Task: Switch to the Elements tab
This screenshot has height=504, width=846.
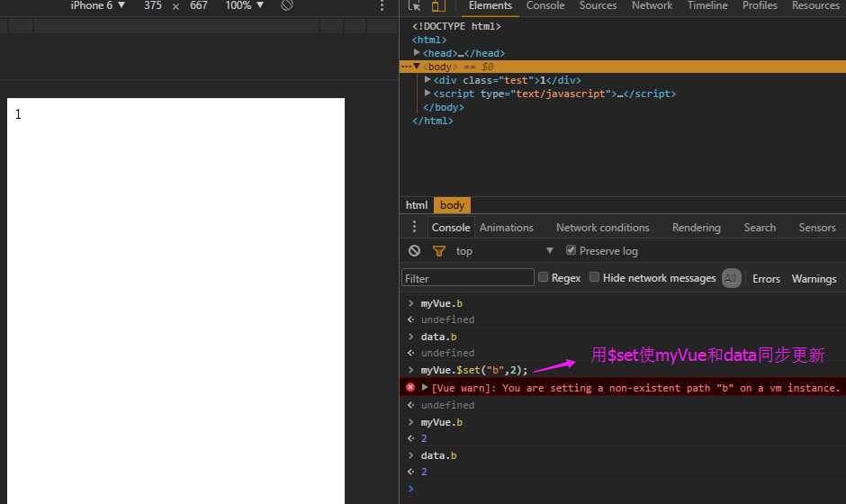Action: pos(490,6)
